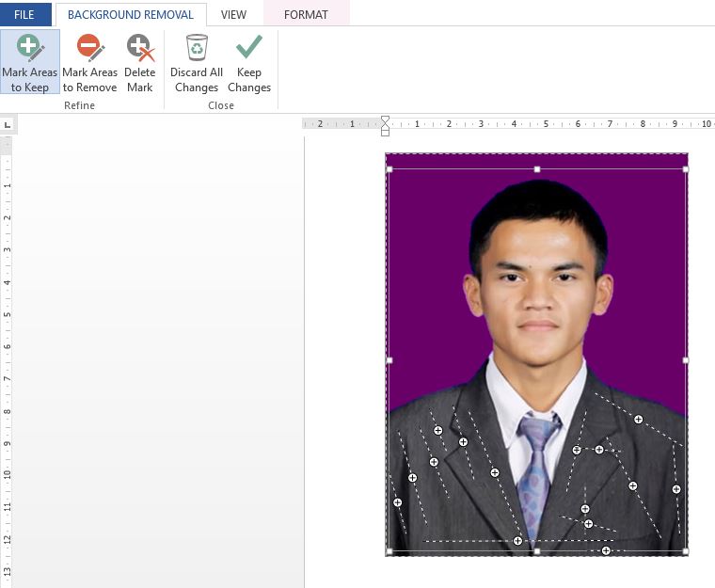Viewport: 715px width, 588px height.
Task: Click the tab selector at ruler corner
Action: coord(8,125)
